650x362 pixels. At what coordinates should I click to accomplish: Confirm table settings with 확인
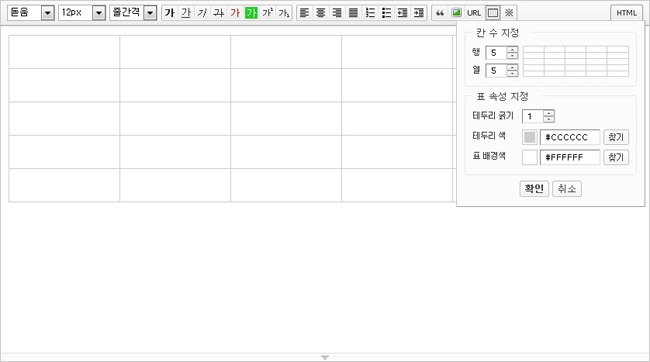(x=534, y=189)
